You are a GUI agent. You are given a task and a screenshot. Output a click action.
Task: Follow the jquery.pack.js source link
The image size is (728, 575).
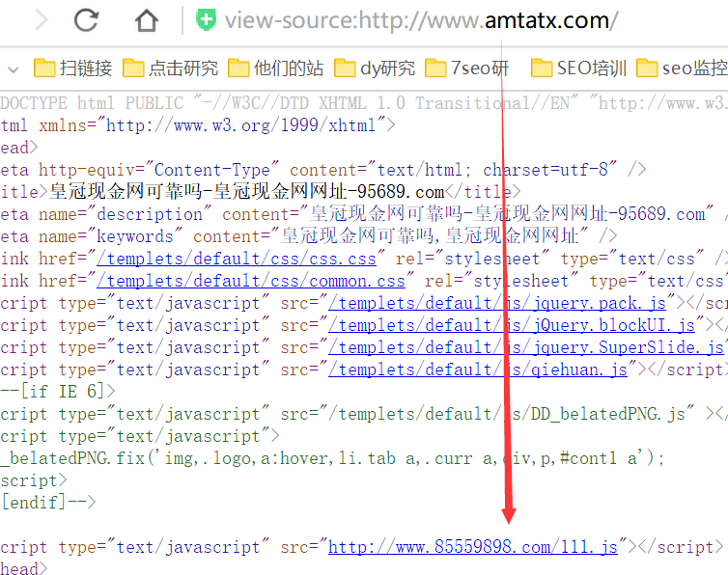(497, 303)
